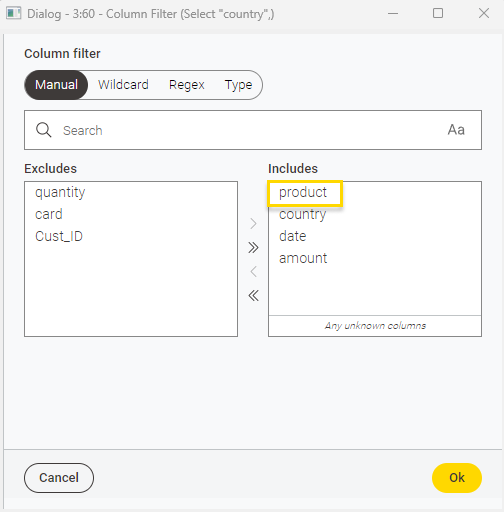Maximize the Column Filter dialog
This screenshot has height=512, width=504.
pos(438,14)
